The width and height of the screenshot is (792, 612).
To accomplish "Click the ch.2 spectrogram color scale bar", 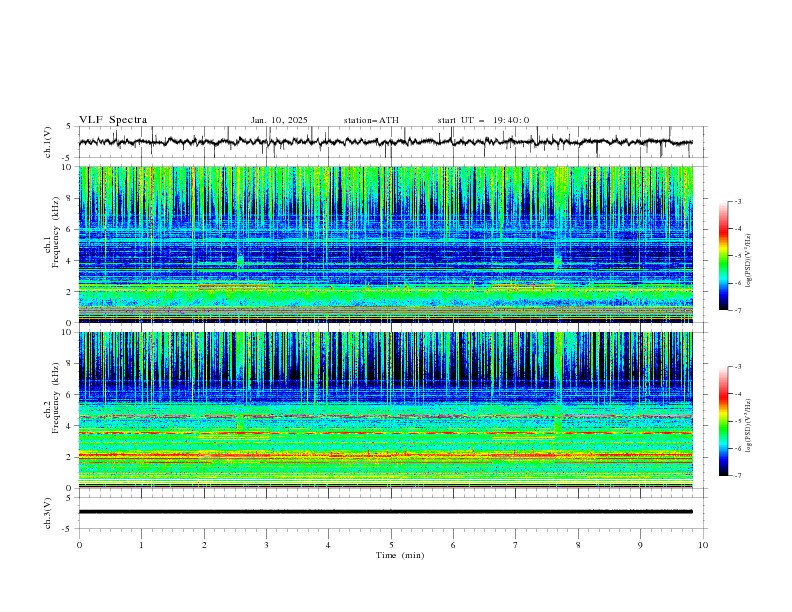I will (723, 421).
